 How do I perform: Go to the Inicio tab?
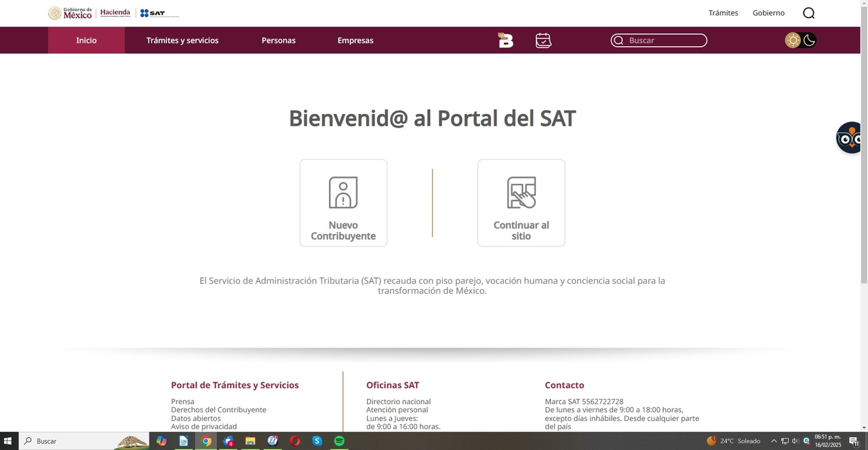tap(86, 40)
